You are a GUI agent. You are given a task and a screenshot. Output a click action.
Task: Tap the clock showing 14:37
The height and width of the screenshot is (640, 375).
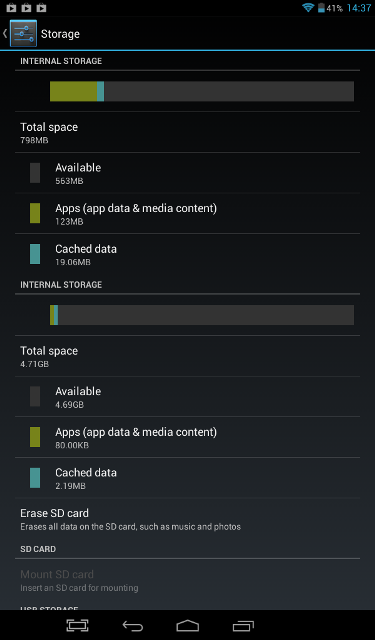click(359, 8)
